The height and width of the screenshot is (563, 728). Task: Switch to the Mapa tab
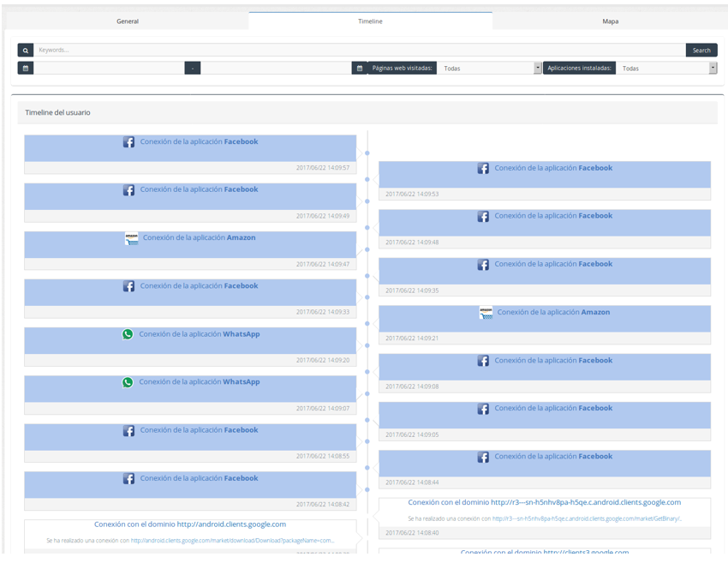[x=610, y=21]
